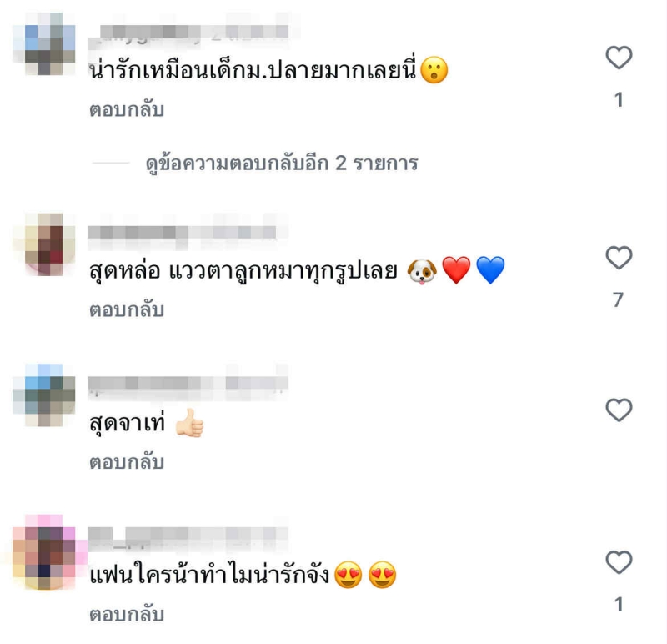Open blurred username above the แฟนใครน้า comment
667x644 pixels.
(x=188, y=536)
